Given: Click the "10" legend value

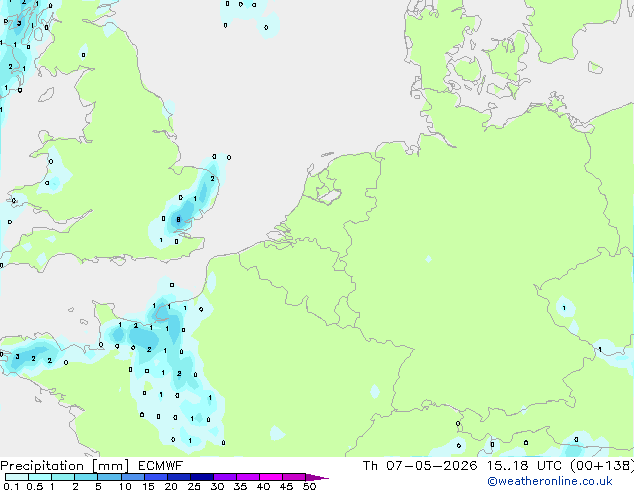Looking at the screenshot, I should pyautogui.click(x=125, y=486).
